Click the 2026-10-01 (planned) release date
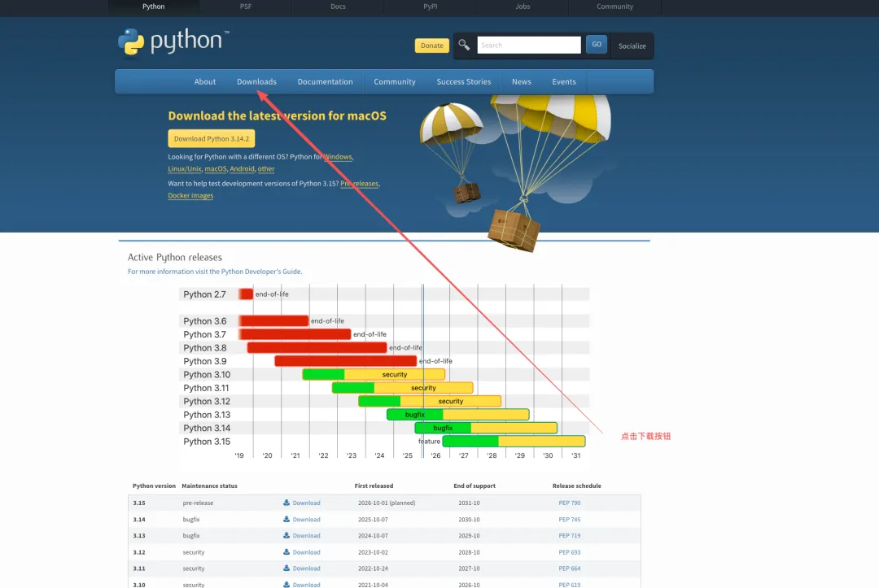879x588 pixels. tap(387, 503)
